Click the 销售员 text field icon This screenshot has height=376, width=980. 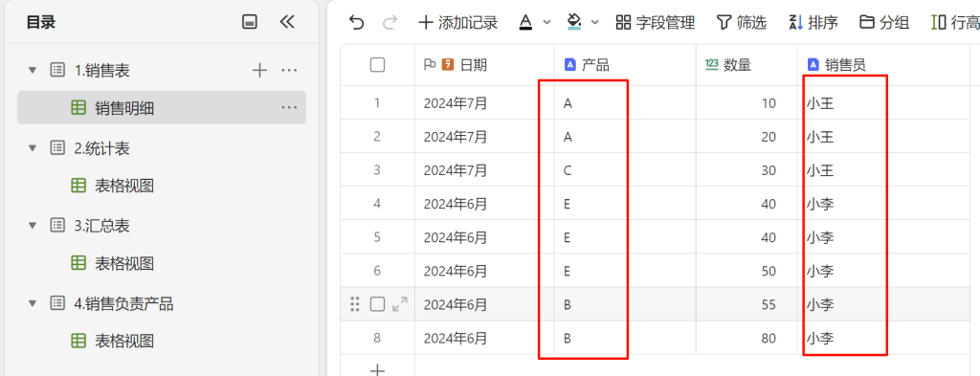click(x=813, y=64)
